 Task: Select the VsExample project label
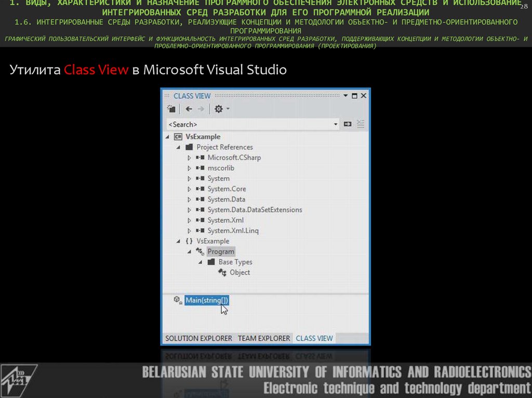203,136
